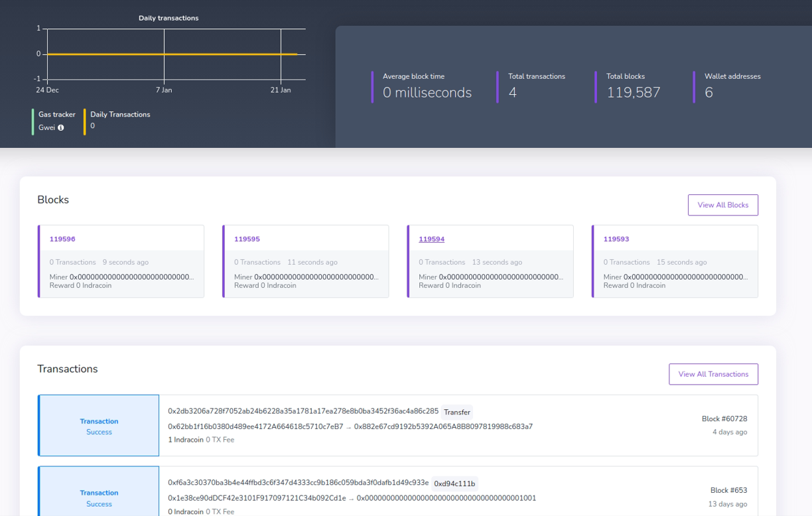This screenshot has height=516, width=812.
Task: Switch to the Blocks section header
Action: coord(52,200)
